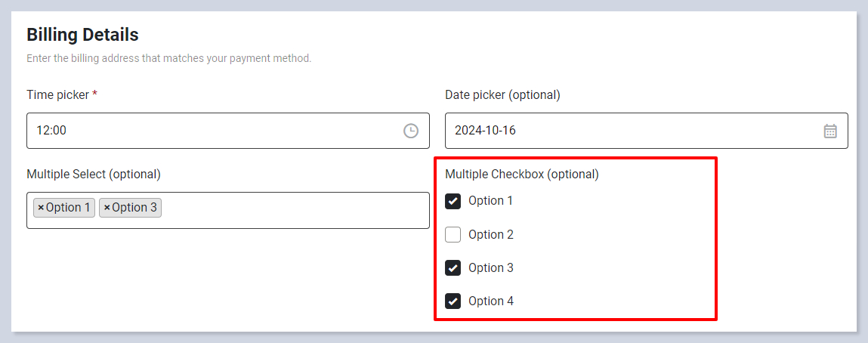Enable the unchecked Option 2 checkbox box
868x343 pixels.
(453, 235)
